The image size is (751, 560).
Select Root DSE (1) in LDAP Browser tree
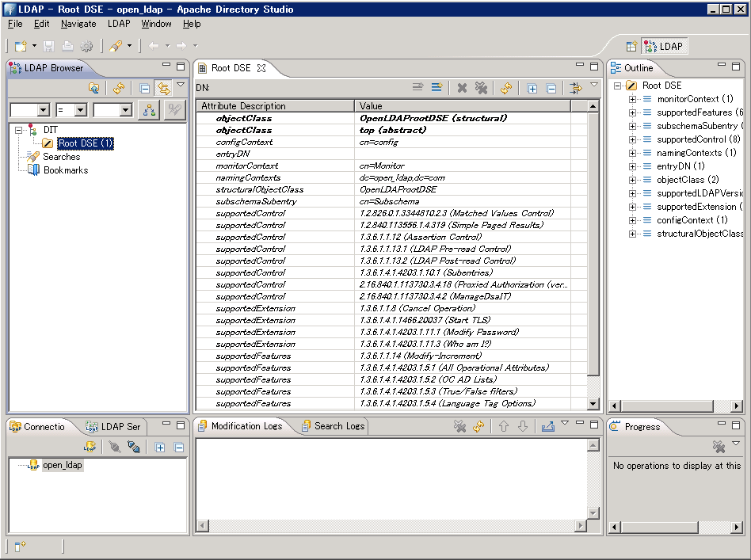(86, 143)
